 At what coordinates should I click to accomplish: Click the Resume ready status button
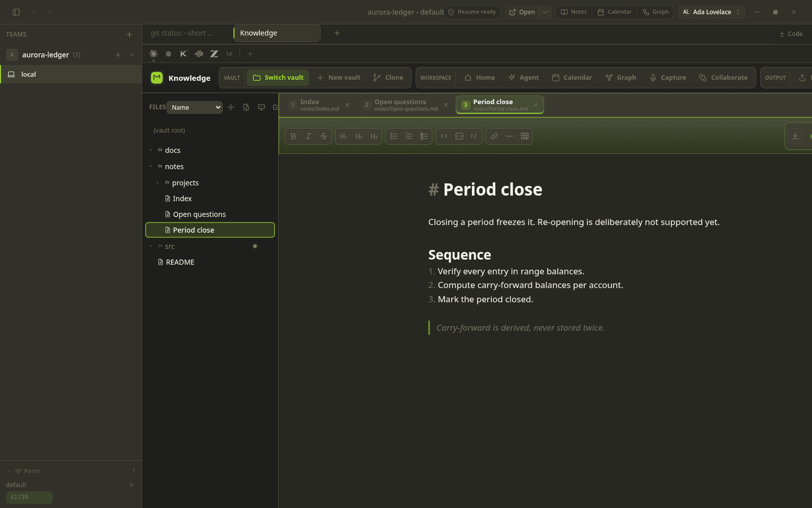[472, 12]
